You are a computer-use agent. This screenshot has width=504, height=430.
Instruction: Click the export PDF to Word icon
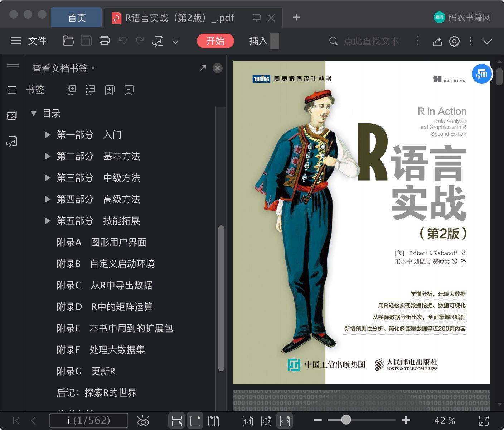pyautogui.click(x=158, y=41)
